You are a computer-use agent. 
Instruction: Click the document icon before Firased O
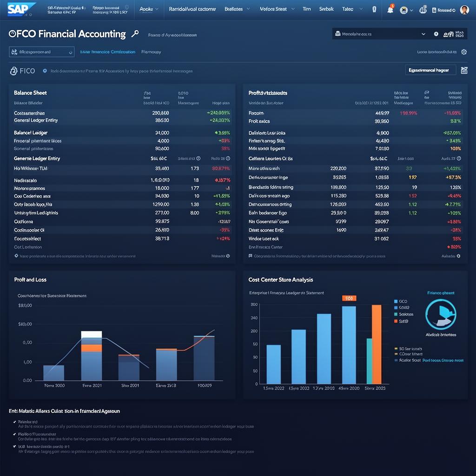point(434,10)
